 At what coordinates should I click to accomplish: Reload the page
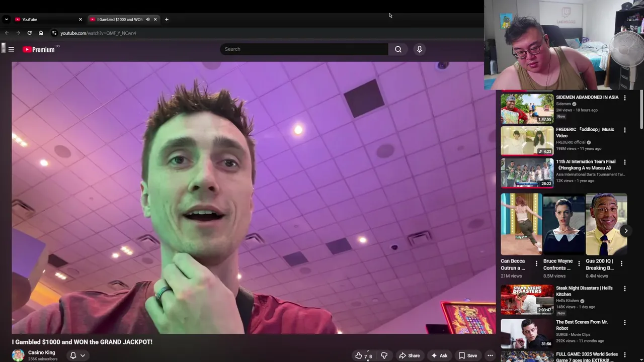click(x=30, y=33)
